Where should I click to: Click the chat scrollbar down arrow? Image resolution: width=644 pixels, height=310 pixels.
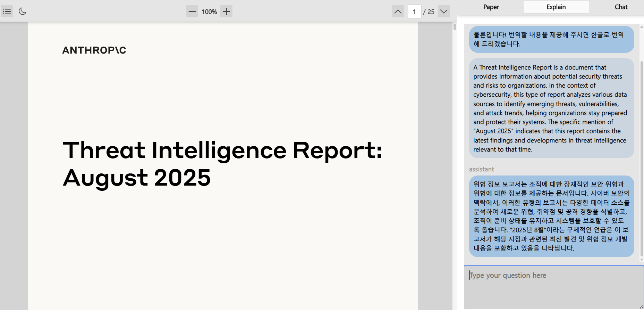click(x=642, y=260)
